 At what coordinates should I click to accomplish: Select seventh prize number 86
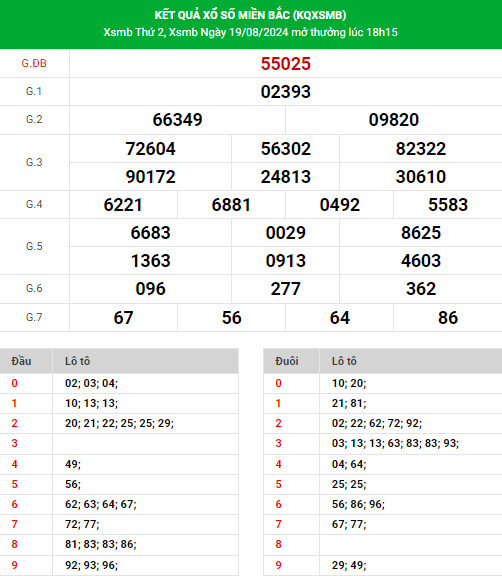[448, 317]
